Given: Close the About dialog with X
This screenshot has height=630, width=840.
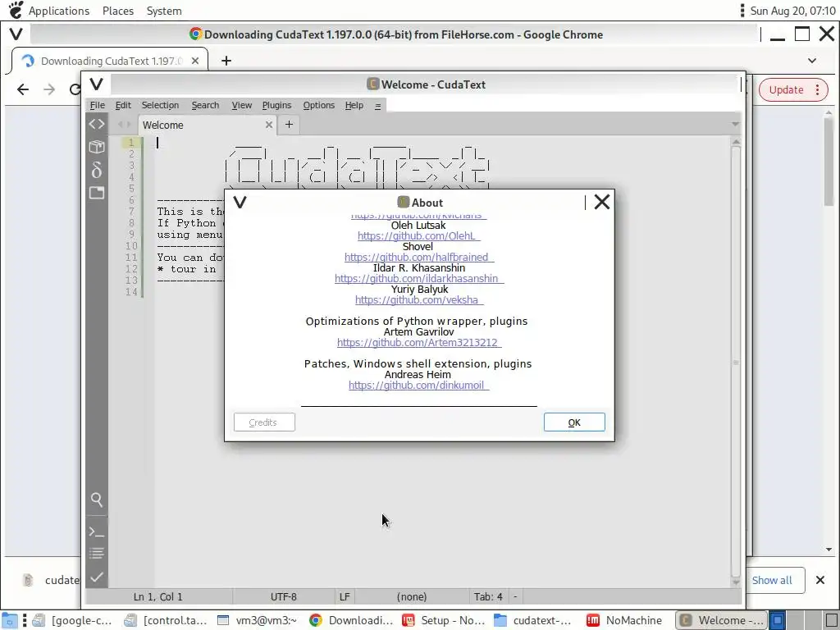Looking at the screenshot, I should pyautogui.click(x=601, y=202).
